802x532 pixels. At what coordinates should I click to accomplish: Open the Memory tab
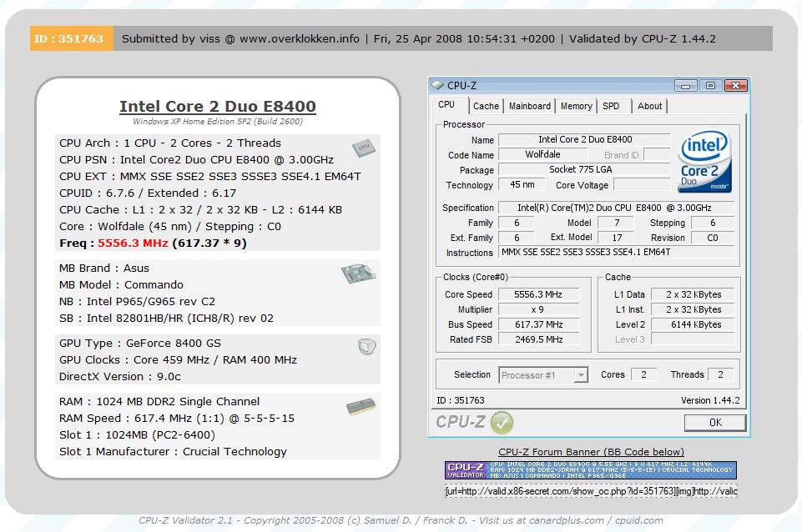(577, 106)
